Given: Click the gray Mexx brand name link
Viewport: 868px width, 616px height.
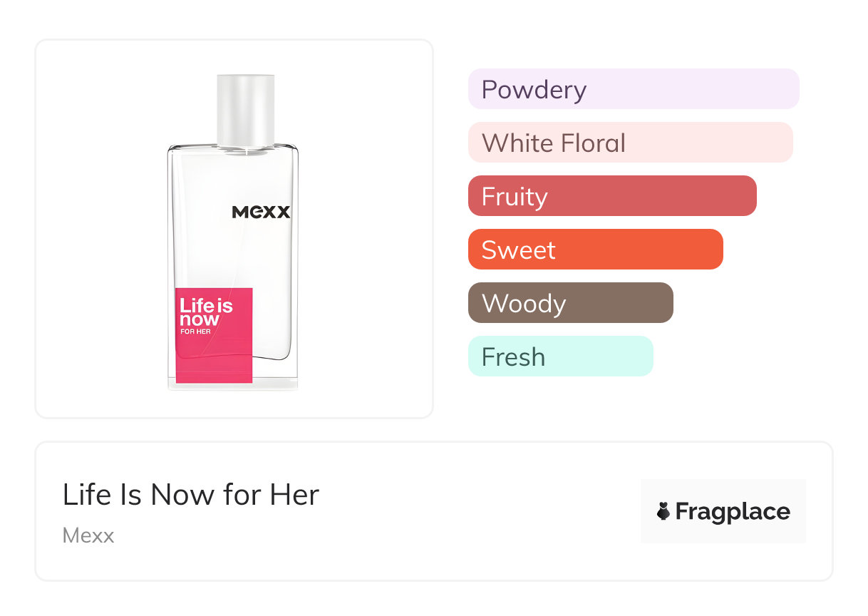Looking at the screenshot, I should tap(88, 535).
